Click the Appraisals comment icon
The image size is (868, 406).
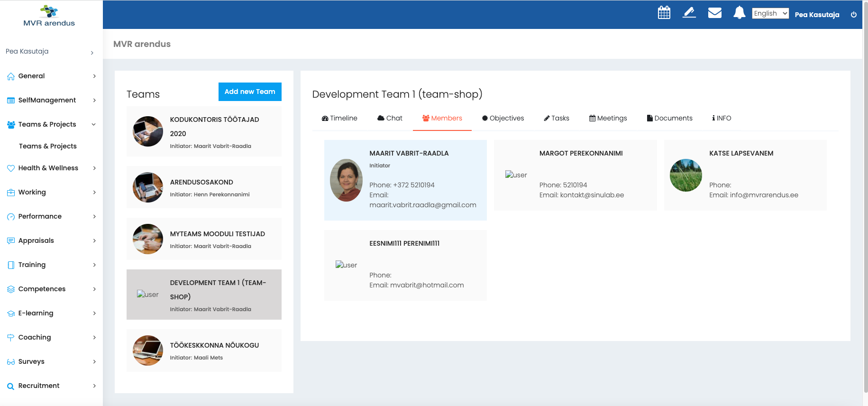point(11,241)
